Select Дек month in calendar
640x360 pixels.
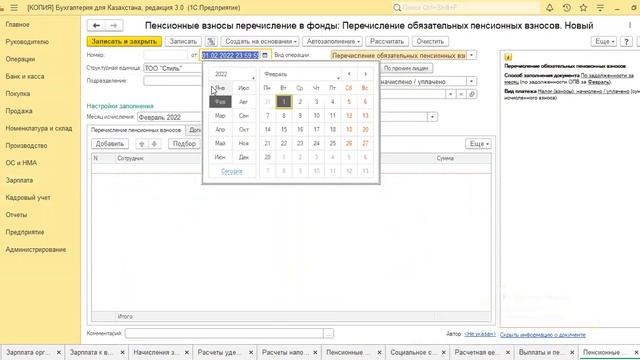(x=244, y=157)
